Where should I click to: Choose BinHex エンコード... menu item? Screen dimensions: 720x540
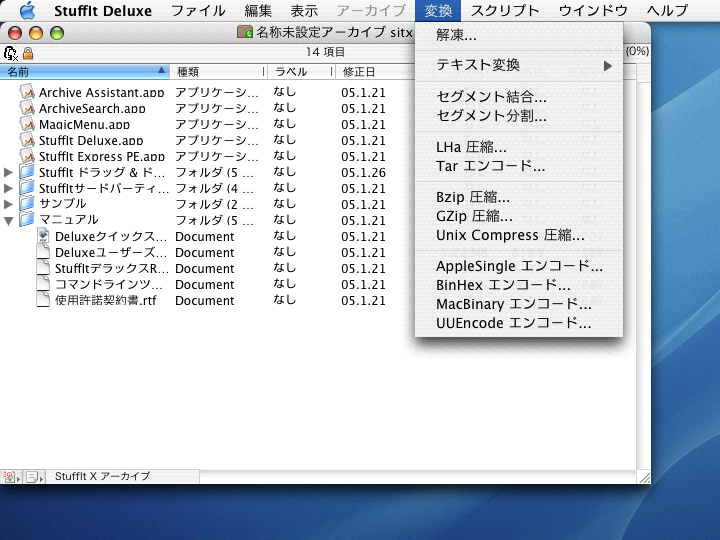click(x=519, y=285)
